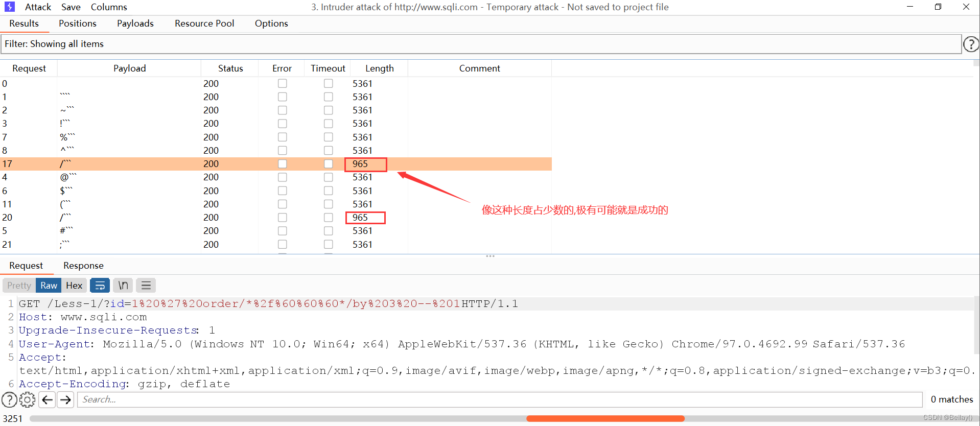Switch to the Results tab

[x=24, y=23]
